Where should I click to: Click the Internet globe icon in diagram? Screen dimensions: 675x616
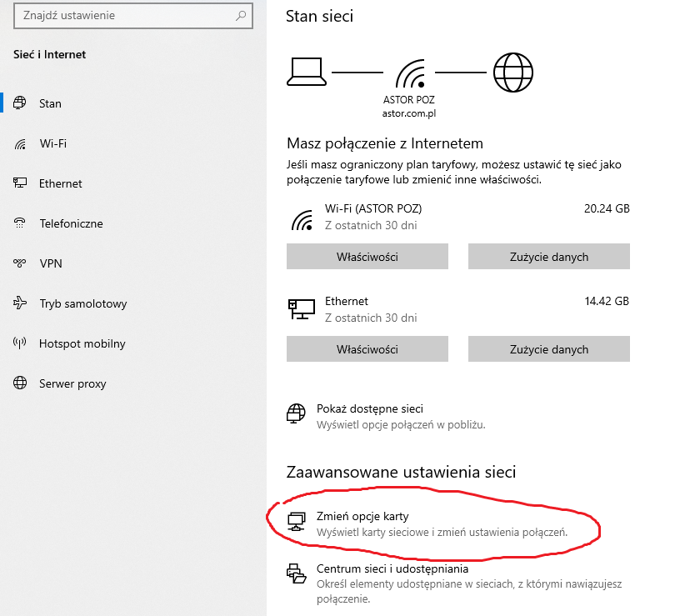tap(512, 73)
